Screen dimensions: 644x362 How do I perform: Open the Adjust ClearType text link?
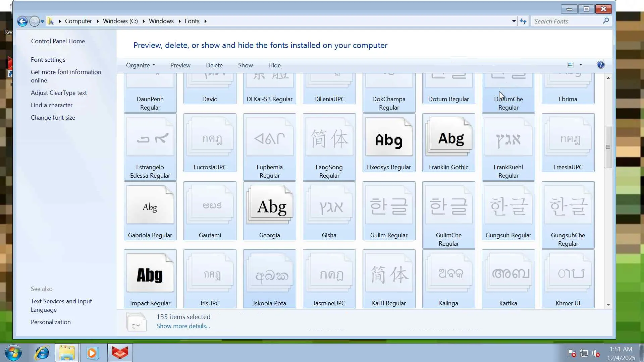coord(59,93)
